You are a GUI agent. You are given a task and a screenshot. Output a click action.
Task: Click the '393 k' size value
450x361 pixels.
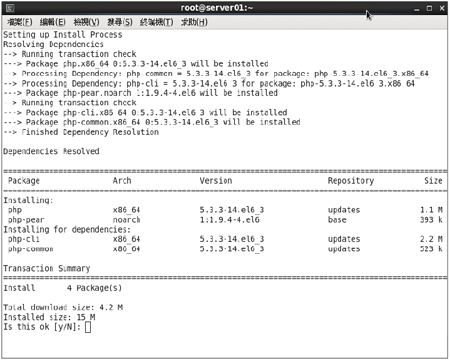coord(431,220)
